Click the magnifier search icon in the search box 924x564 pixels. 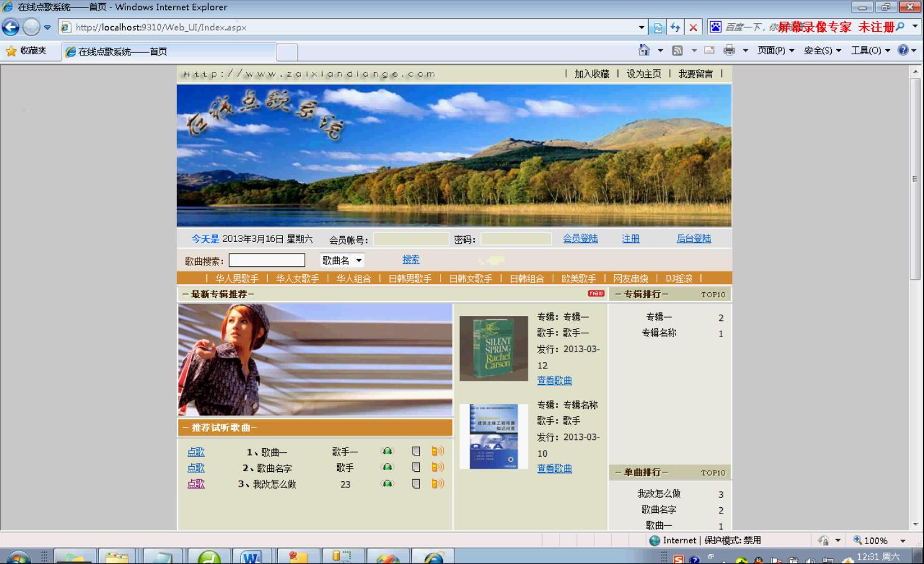pyautogui.click(x=900, y=27)
